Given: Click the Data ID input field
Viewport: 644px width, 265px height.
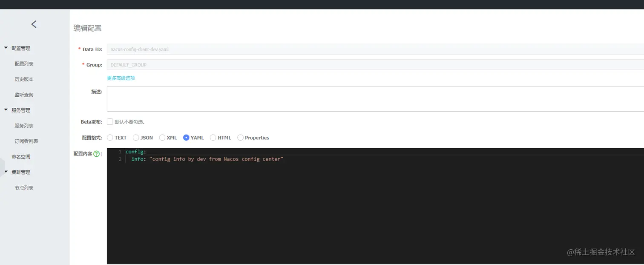Looking at the screenshot, I should 375,49.
